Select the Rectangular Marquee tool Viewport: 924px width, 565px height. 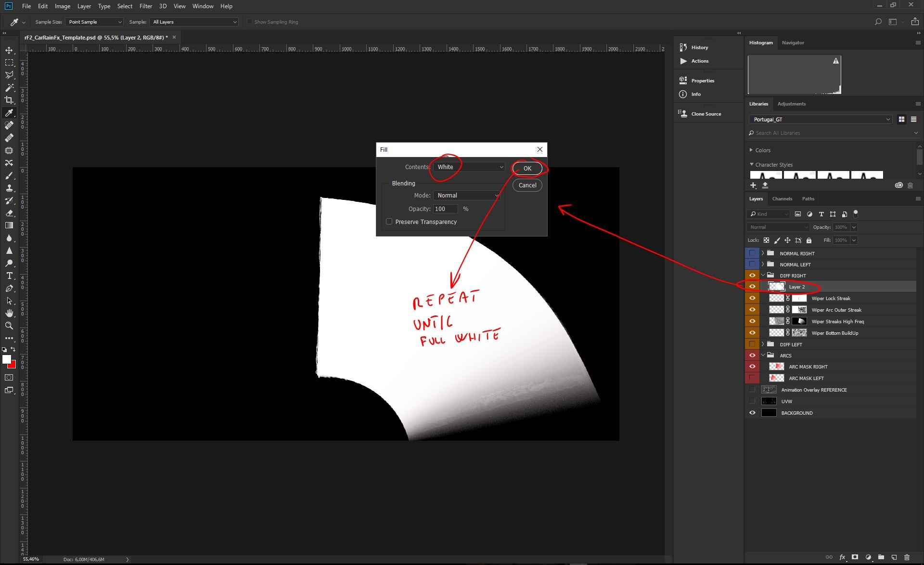pyautogui.click(x=9, y=63)
